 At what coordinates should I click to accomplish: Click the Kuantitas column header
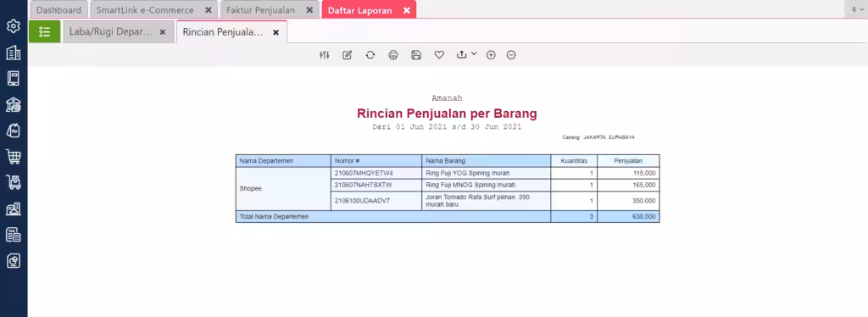click(x=574, y=161)
